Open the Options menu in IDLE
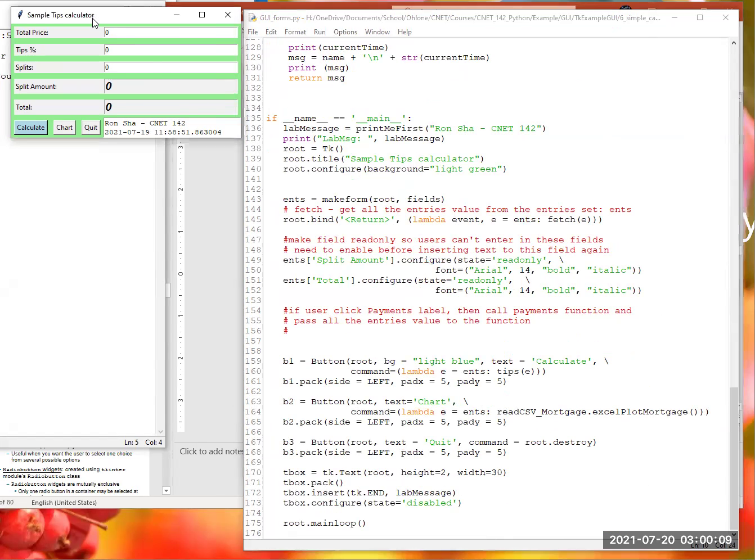The image size is (755, 560). point(345,32)
